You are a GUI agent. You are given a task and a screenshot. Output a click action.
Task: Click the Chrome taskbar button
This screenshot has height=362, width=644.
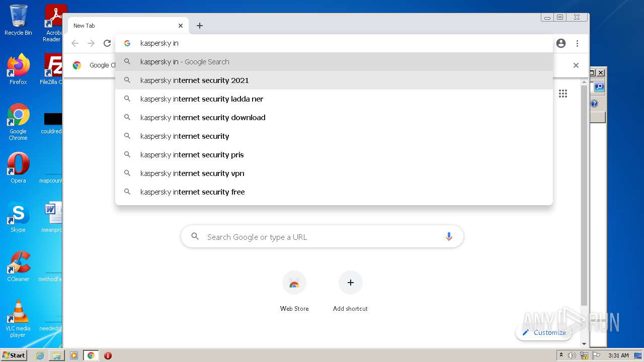pyautogui.click(x=91, y=355)
